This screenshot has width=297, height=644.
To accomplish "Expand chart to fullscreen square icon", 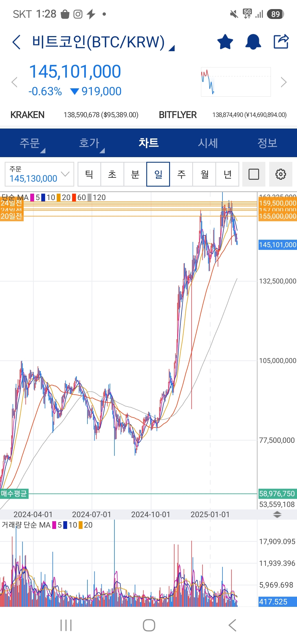I will [x=254, y=174].
